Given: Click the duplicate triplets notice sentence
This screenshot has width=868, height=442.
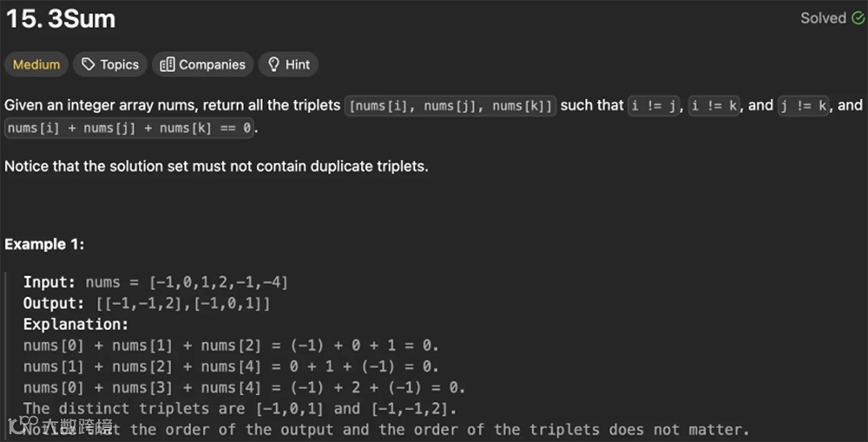Looking at the screenshot, I should click(x=216, y=166).
